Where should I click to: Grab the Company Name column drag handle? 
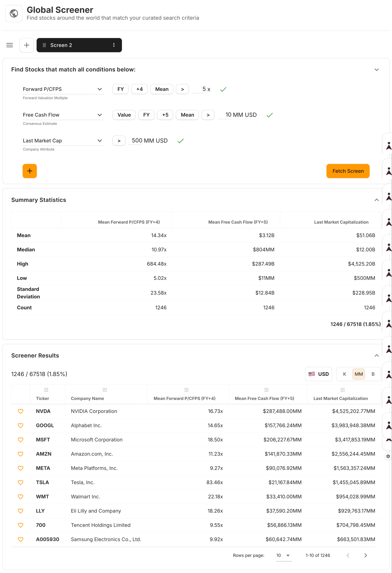(105, 390)
